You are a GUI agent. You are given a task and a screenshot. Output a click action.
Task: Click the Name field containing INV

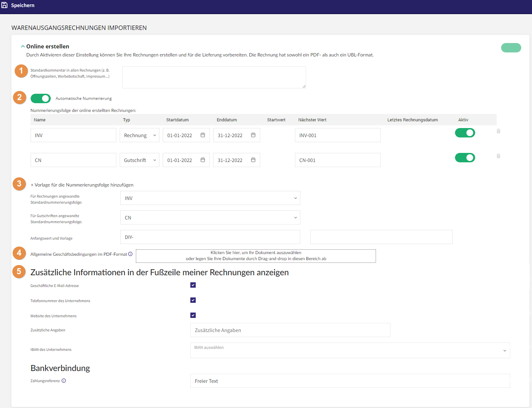click(x=73, y=135)
